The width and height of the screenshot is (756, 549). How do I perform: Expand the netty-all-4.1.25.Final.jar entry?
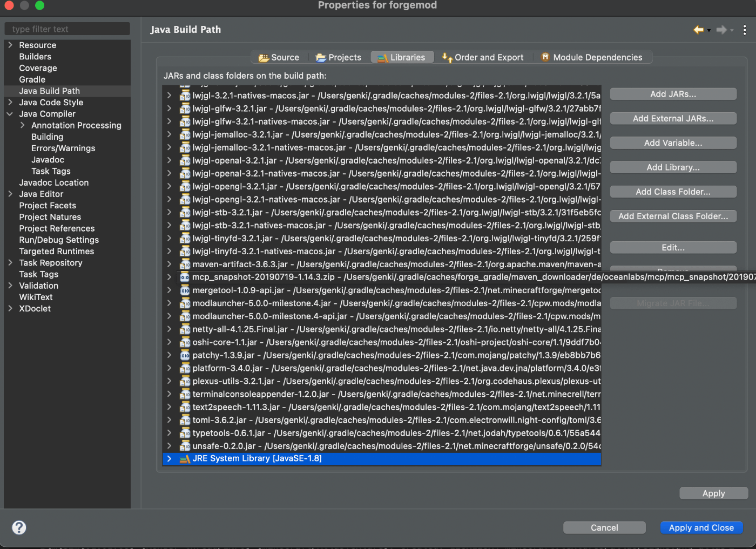coord(169,329)
